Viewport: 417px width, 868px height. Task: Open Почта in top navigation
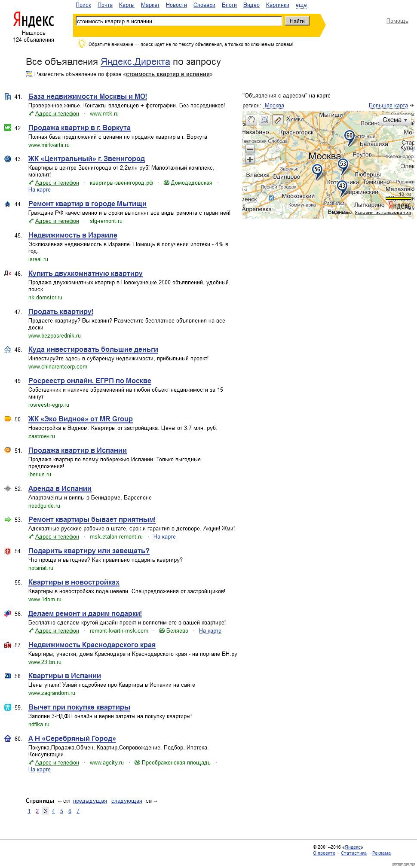click(x=105, y=5)
